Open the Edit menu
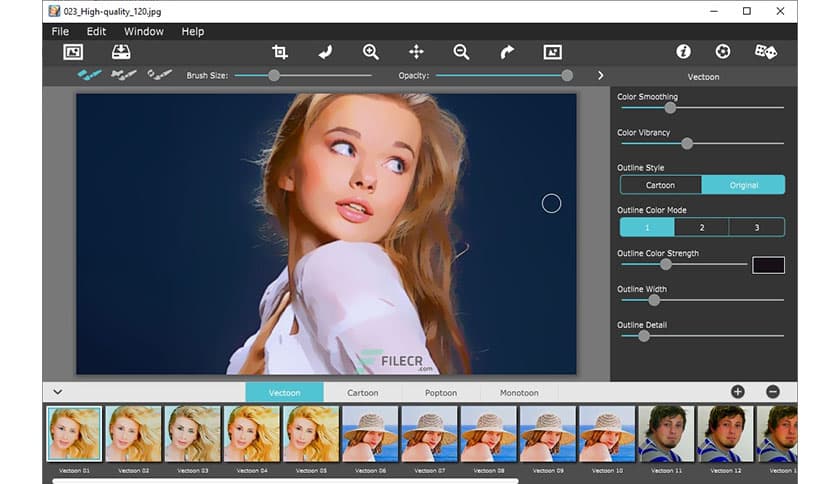The width and height of the screenshot is (836, 484). click(x=97, y=31)
